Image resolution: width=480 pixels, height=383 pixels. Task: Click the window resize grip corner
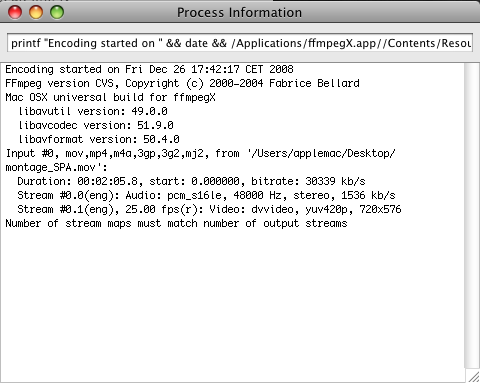click(473, 376)
